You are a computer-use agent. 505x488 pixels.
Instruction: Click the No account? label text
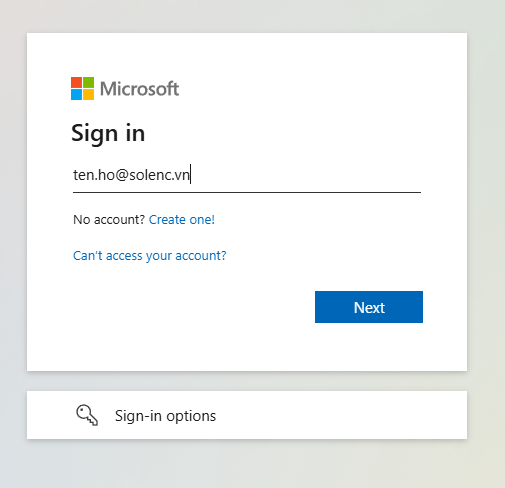click(x=109, y=220)
